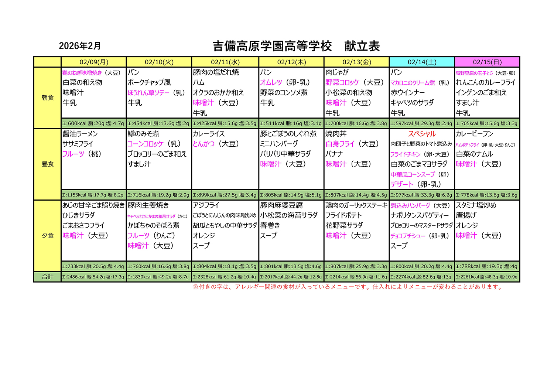Viewport: 554px width, 392px height.
Task: Click オムレツ in Thursday's breakfast
Action: (271, 82)
